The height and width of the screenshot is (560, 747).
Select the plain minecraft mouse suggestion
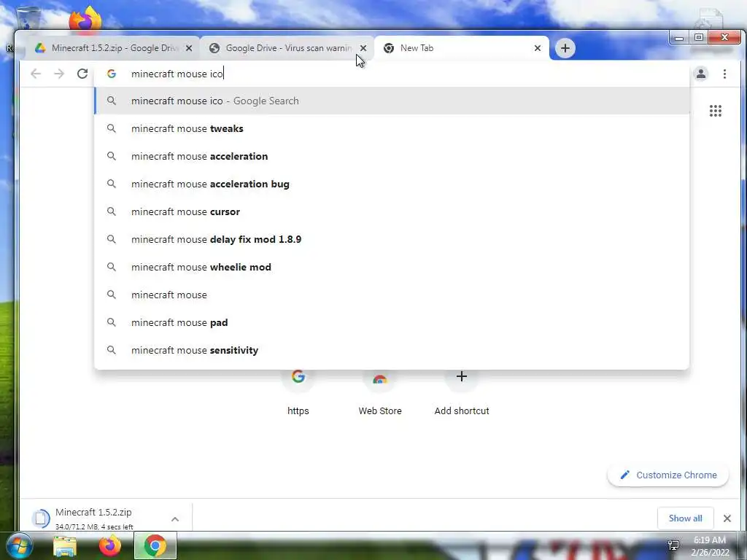(x=392, y=295)
